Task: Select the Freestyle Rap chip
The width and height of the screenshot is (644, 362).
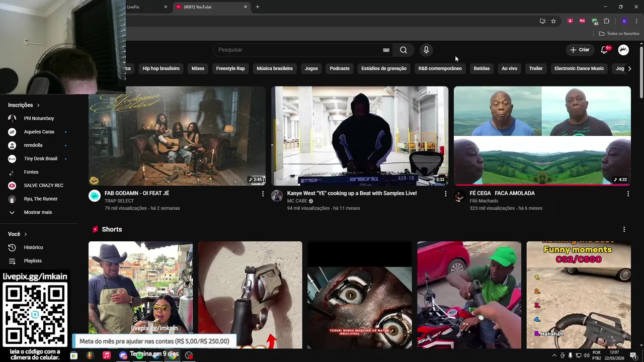Action: point(230,68)
